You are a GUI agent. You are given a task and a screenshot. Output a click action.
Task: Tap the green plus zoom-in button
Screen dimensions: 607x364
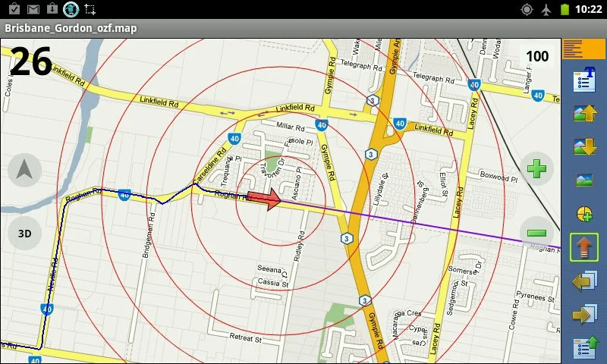point(537,168)
